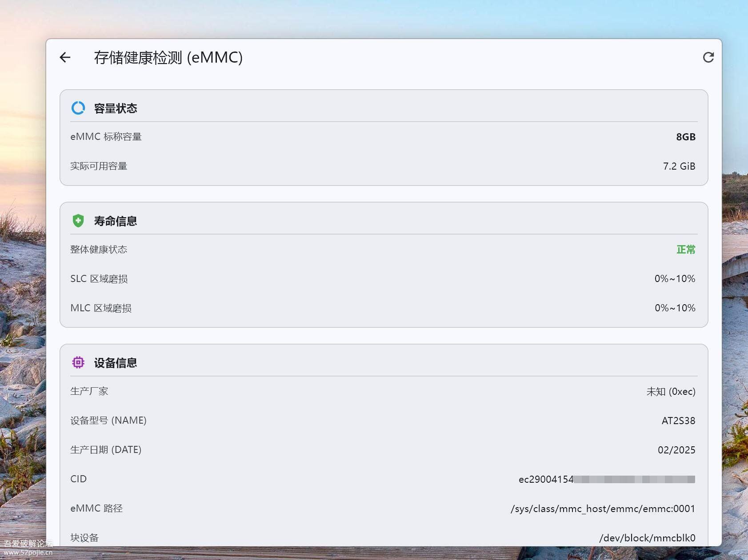Select the 生产日期 (DATE) label
Screen dimensions: 748x560
click(x=106, y=450)
